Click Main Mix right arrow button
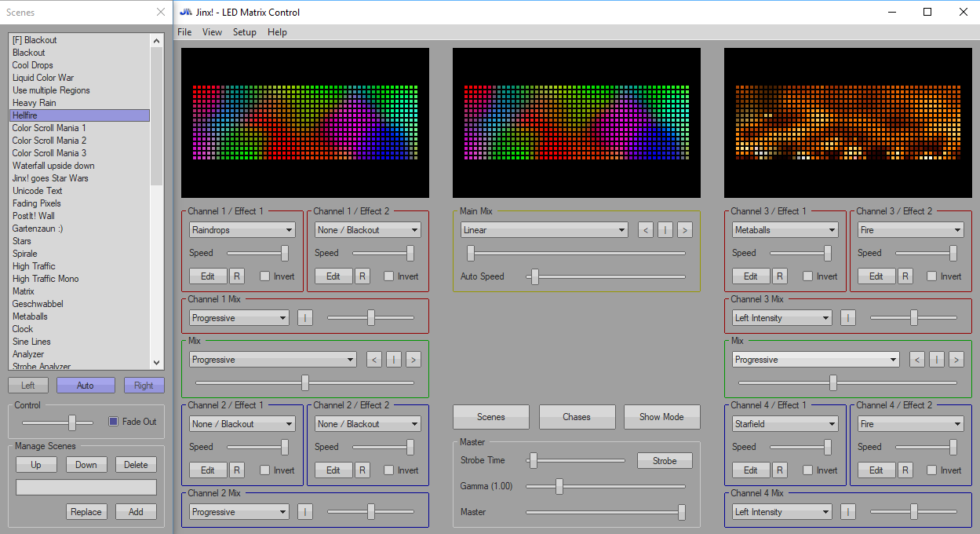 (684, 230)
